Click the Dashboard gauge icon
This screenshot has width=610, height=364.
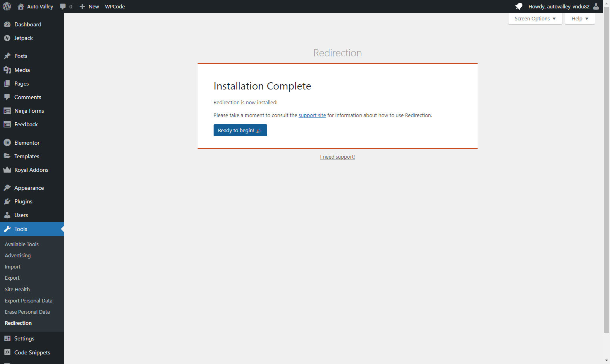7,24
